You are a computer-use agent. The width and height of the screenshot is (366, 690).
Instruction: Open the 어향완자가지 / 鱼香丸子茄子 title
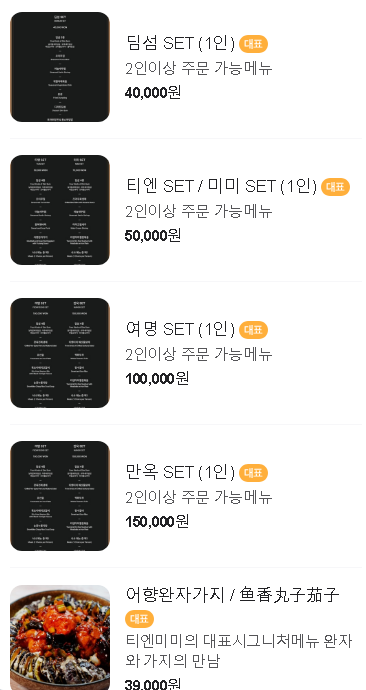232,595
